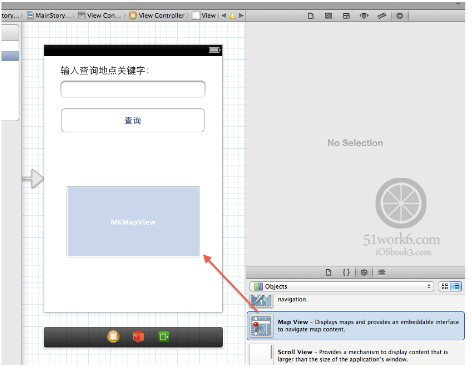Show the File Template library
Screen dimensions: 472x368
[x=328, y=272]
